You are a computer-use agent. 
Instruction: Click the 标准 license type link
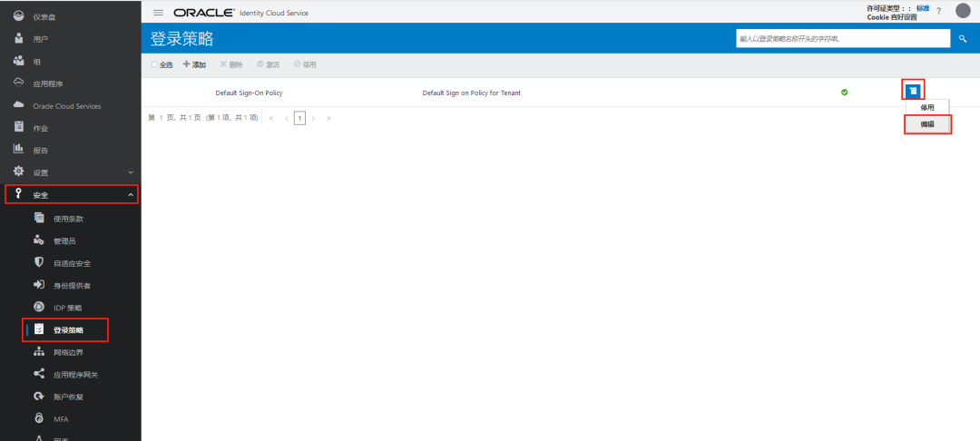coord(923,8)
